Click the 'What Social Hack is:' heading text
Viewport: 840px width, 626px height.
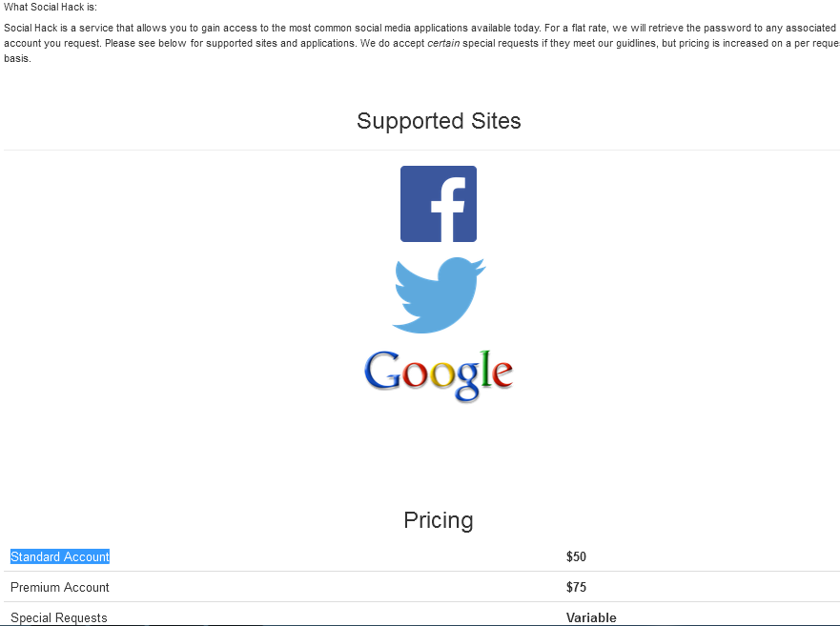(x=51, y=8)
